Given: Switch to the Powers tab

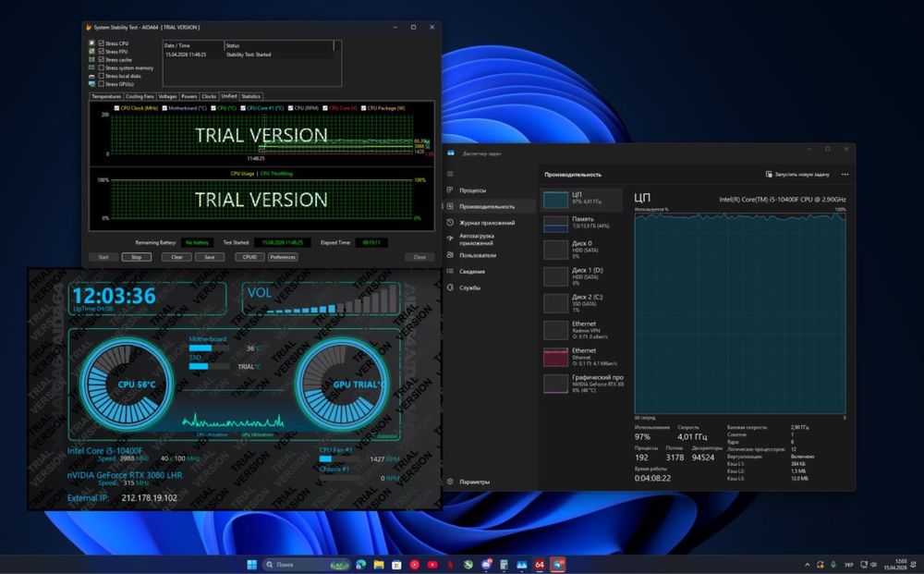Looking at the screenshot, I should (189, 96).
